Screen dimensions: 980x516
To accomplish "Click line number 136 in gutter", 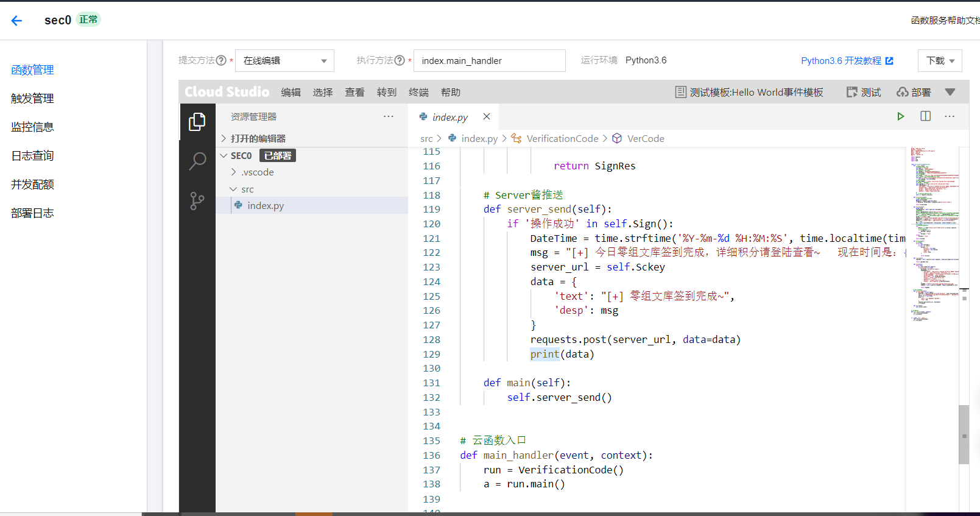I will (431, 456).
